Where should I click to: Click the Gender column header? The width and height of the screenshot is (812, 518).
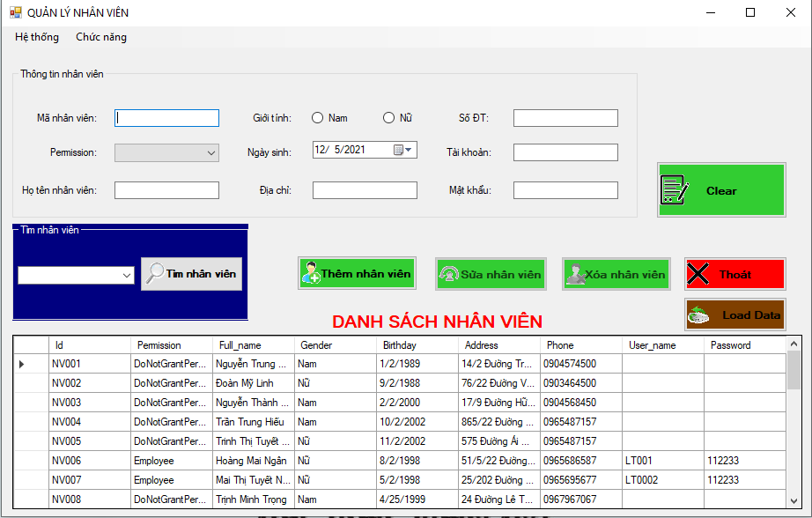[335, 345]
